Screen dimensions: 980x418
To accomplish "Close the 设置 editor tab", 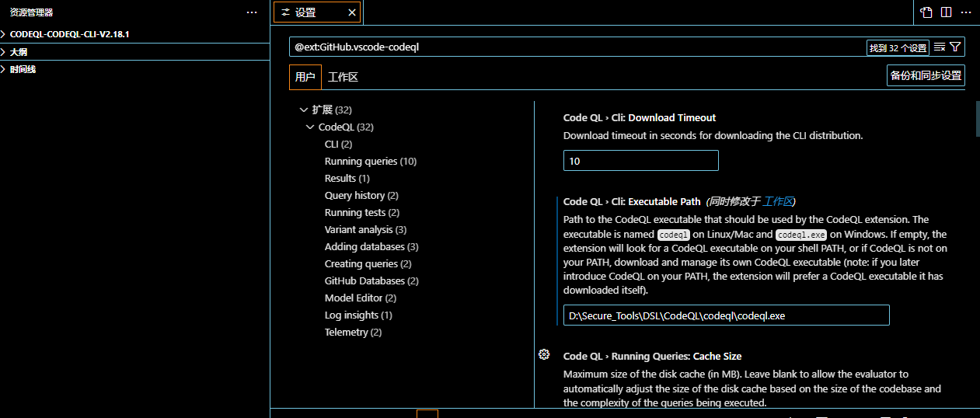I will click(x=352, y=12).
